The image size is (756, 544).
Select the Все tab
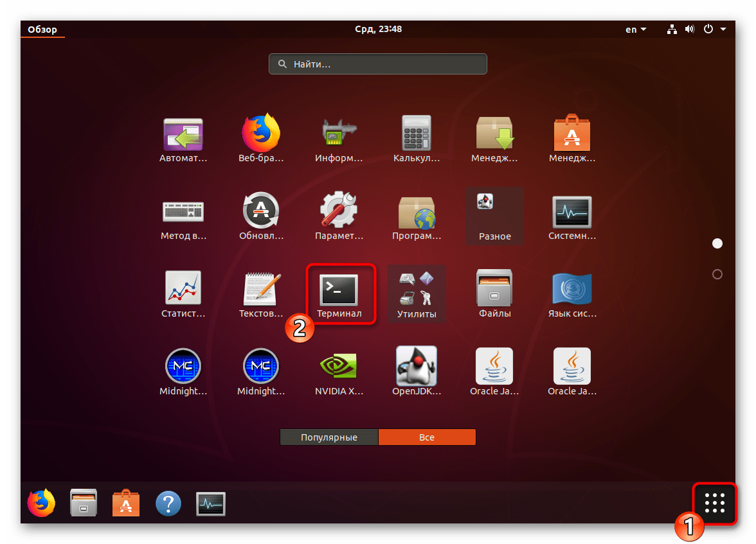click(x=427, y=437)
